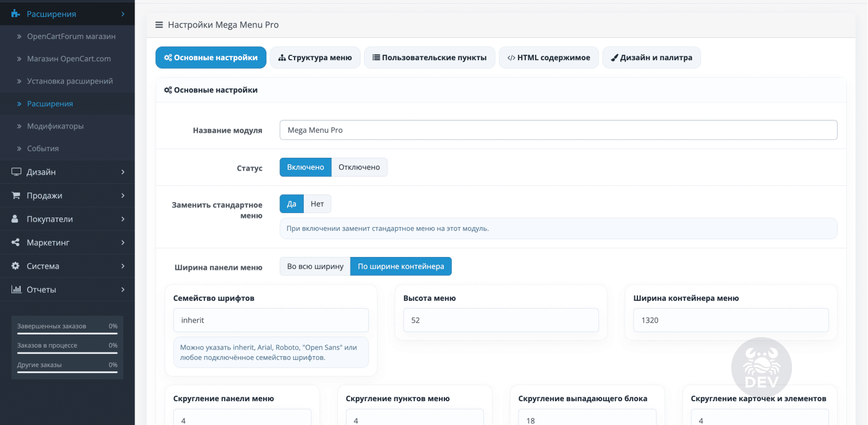Focus the Скругление выпадающего блока field
Viewport: 868px width, 425px height.
click(x=587, y=417)
